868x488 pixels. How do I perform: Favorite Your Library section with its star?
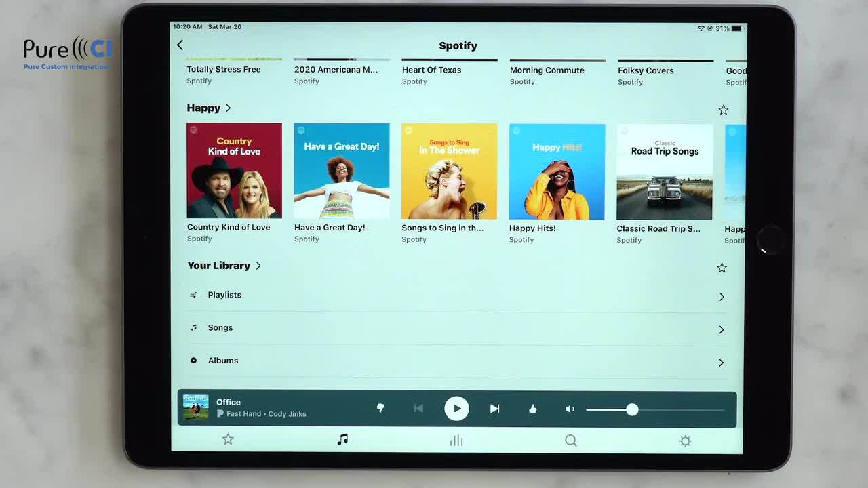coord(722,268)
